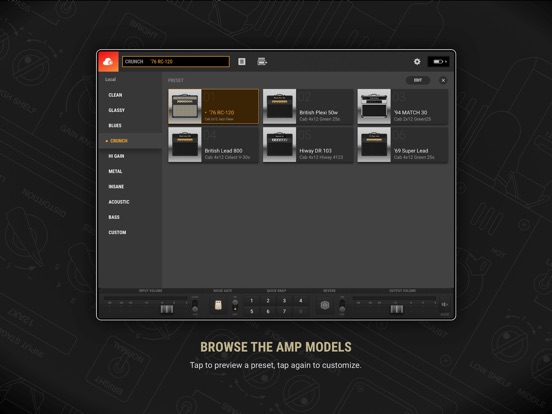
Task: Toggle the input volume lock switch
Action: point(195,306)
